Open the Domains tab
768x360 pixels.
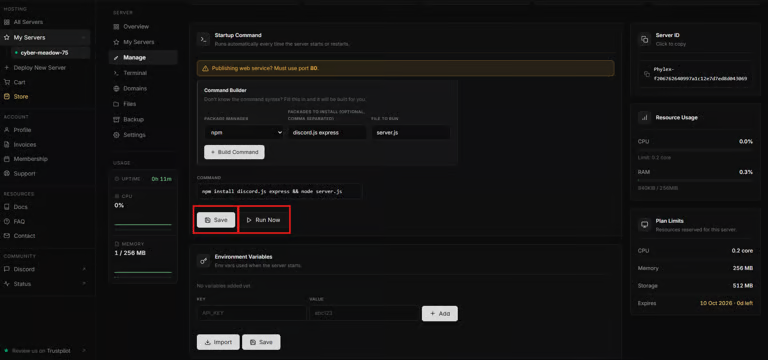pos(135,89)
